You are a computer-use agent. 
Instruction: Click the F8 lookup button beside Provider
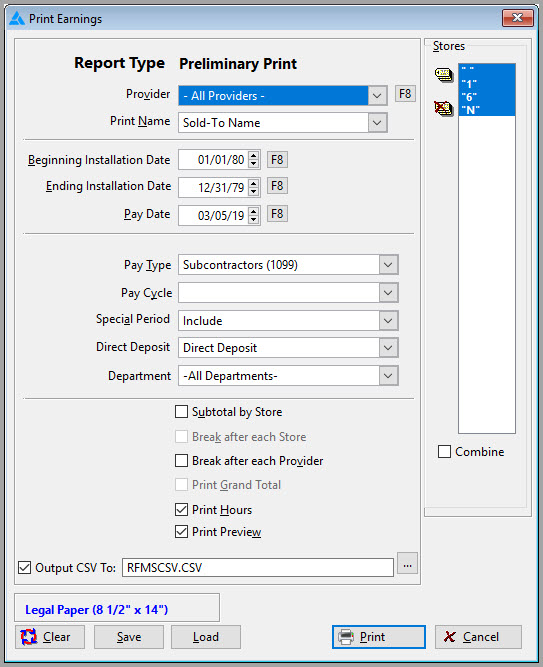pyautogui.click(x=405, y=94)
